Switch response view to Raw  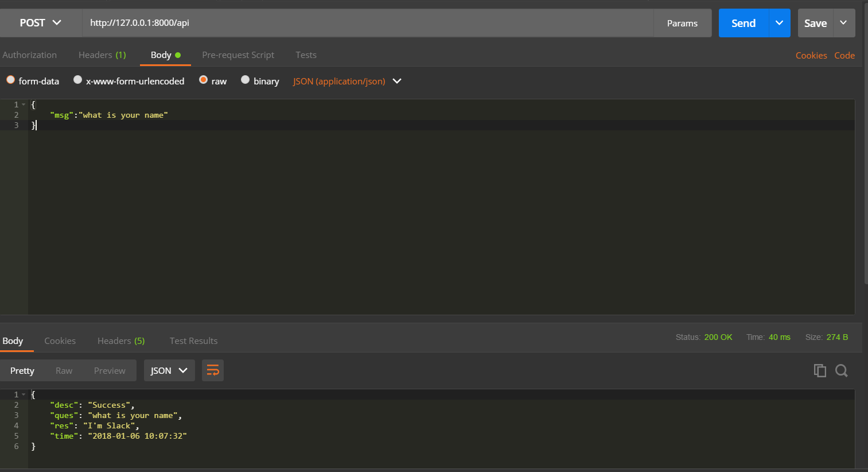[x=64, y=370]
